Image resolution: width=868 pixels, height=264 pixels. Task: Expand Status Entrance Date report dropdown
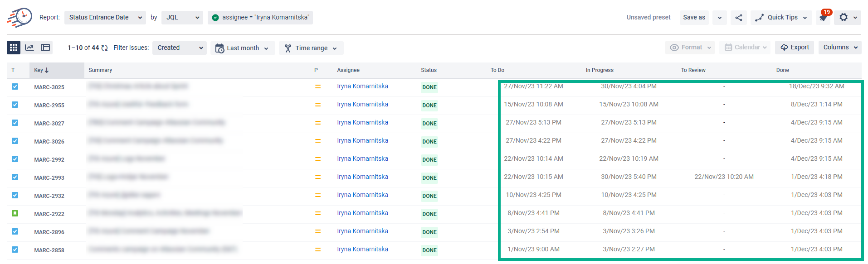[105, 18]
